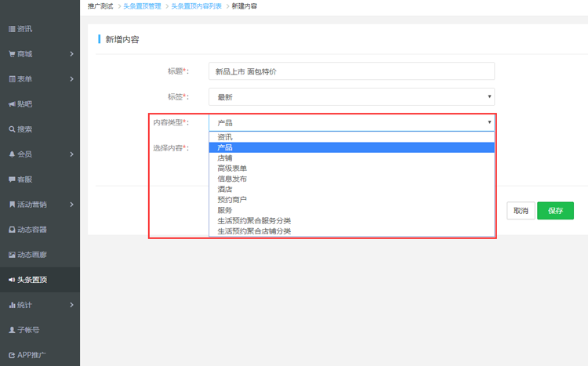Focus the 标题 text input field

click(x=351, y=71)
